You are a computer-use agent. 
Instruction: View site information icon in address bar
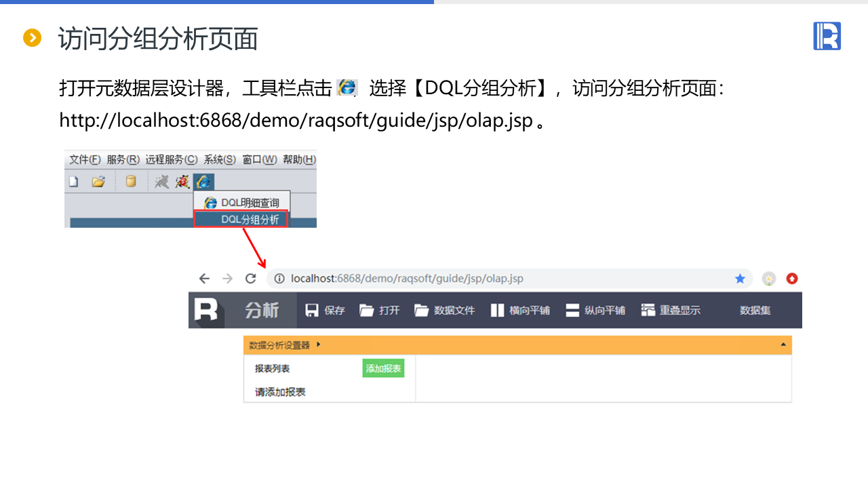tap(278, 279)
